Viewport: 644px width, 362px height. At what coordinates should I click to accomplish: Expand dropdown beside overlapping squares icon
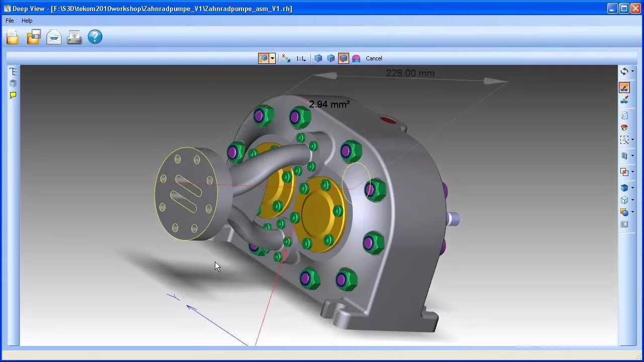click(x=632, y=172)
